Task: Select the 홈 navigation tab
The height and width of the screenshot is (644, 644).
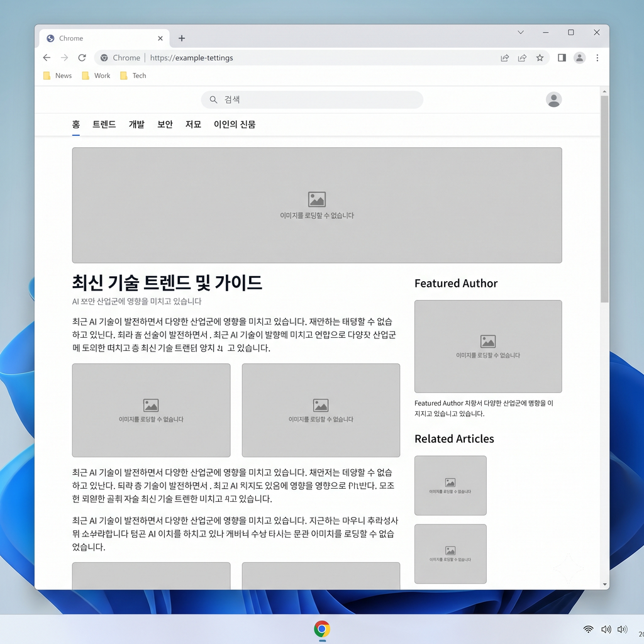Action: [76, 125]
